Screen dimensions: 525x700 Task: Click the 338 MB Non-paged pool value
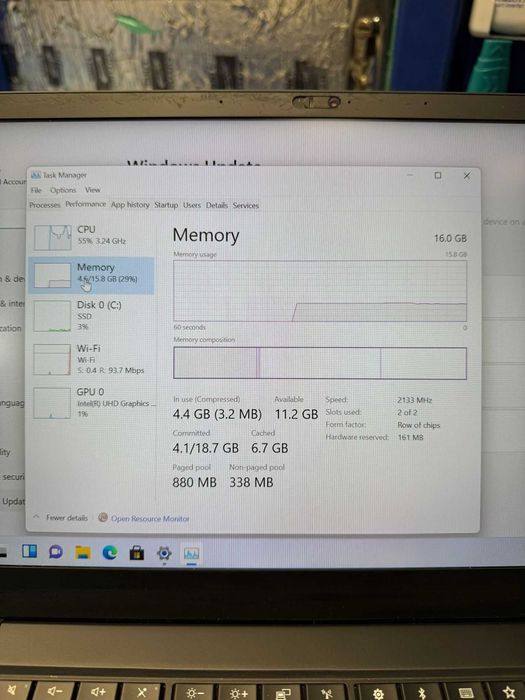(x=251, y=482)
